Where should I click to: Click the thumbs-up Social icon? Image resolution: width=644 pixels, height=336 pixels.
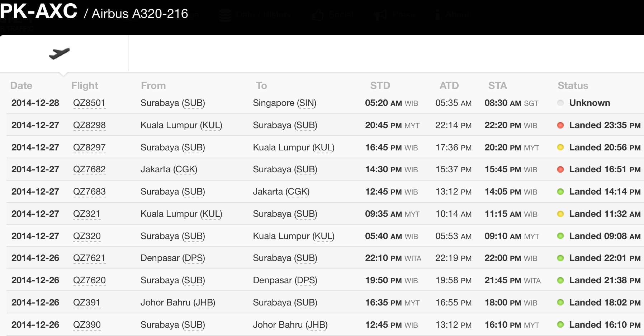(x=318, y=15)
